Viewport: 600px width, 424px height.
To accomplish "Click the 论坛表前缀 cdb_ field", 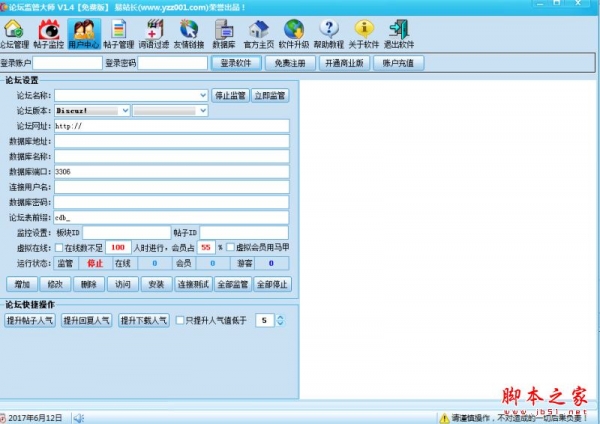I will pyautogui.click(x=171, y=217).
